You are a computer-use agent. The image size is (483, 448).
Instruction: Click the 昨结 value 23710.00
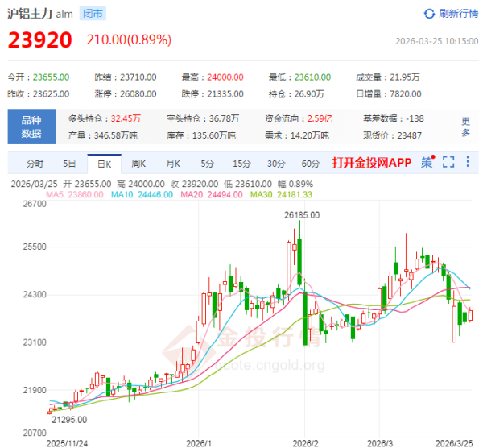click(x=138, y=77)
